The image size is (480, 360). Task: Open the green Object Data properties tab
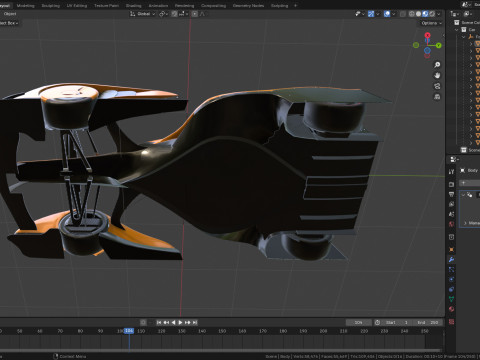pos(451,299)
